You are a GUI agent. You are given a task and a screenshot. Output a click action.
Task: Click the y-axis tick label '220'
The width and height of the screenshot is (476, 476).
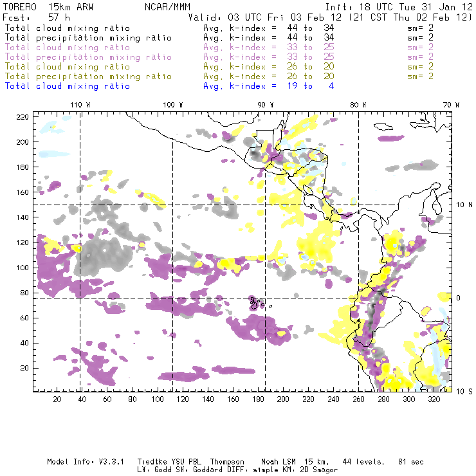tap(23, 117)
